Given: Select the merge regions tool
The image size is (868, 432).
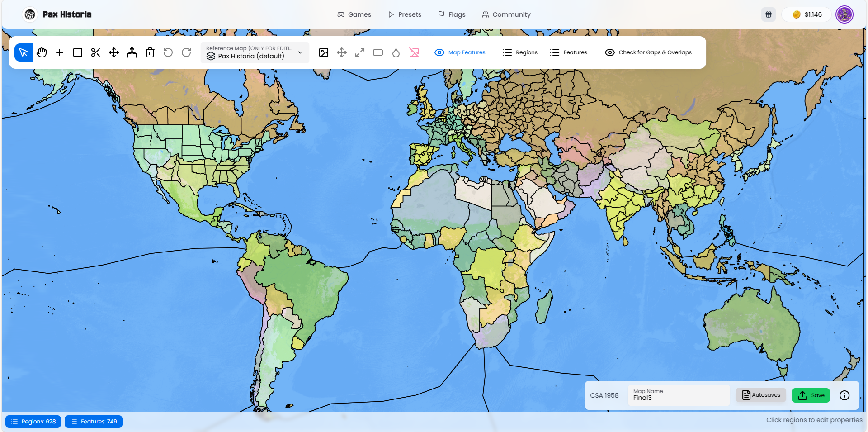Looking at the screenshot, I should pos(132,52).
